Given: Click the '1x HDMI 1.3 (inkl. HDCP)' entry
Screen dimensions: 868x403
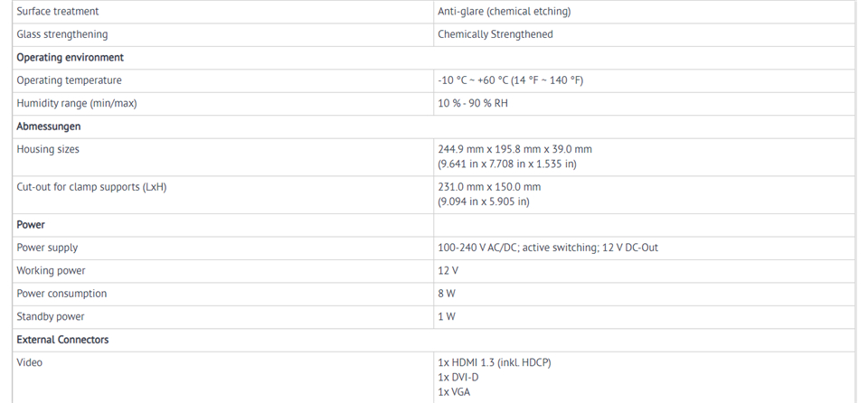Looking at the screenshot, I should [x=494, y=362].
